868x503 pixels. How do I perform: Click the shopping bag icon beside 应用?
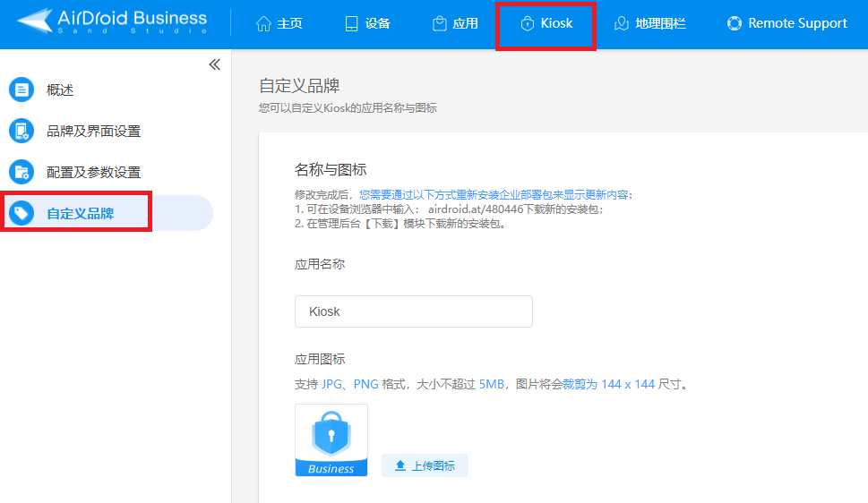click(440, 24)
